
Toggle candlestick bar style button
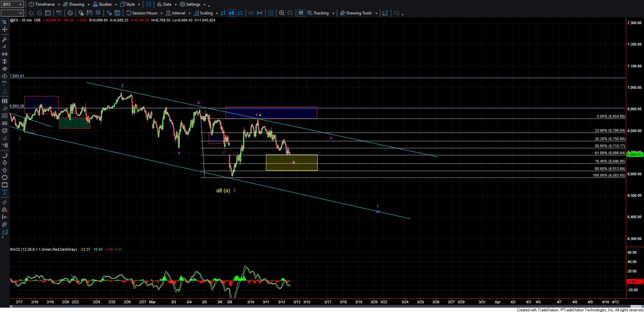231,13
